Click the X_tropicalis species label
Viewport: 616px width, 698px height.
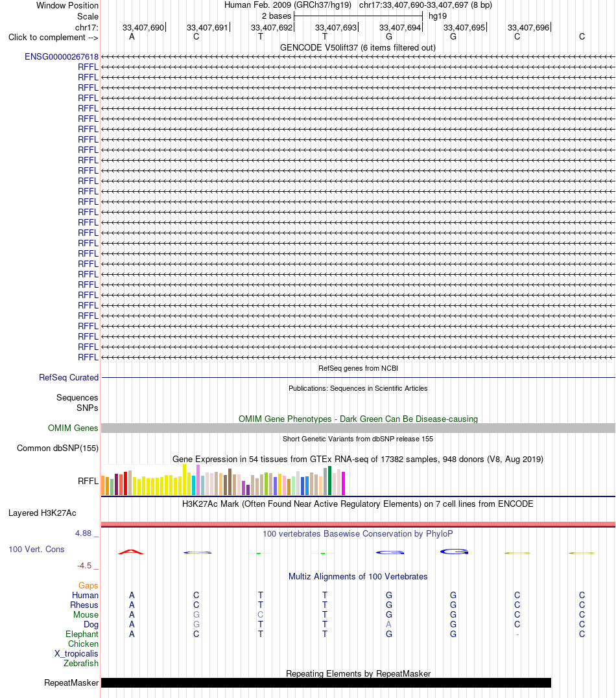[76, 653]
